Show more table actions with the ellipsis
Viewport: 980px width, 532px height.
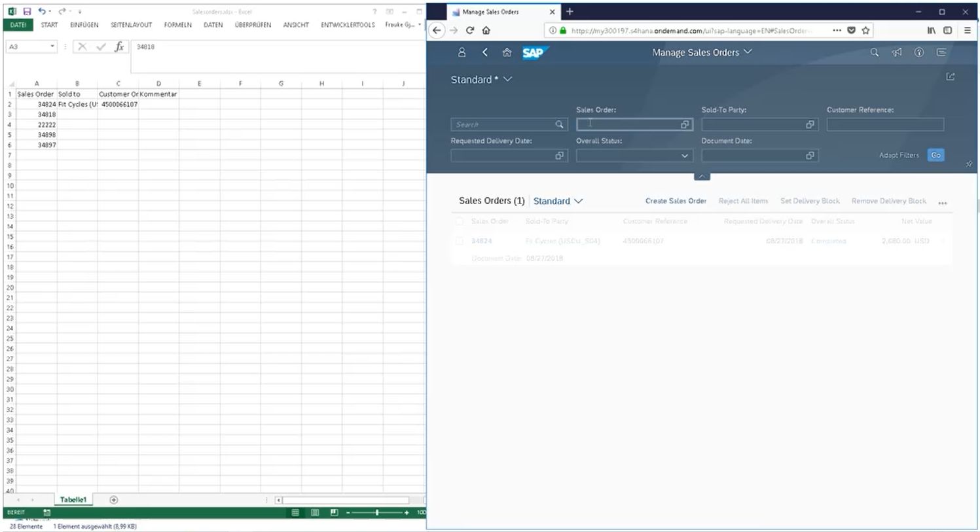click(943, 202)
